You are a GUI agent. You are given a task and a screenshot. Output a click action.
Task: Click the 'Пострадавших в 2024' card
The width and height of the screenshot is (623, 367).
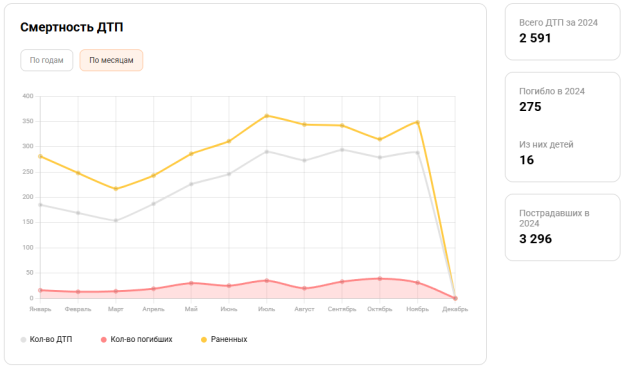coord(562,228)
